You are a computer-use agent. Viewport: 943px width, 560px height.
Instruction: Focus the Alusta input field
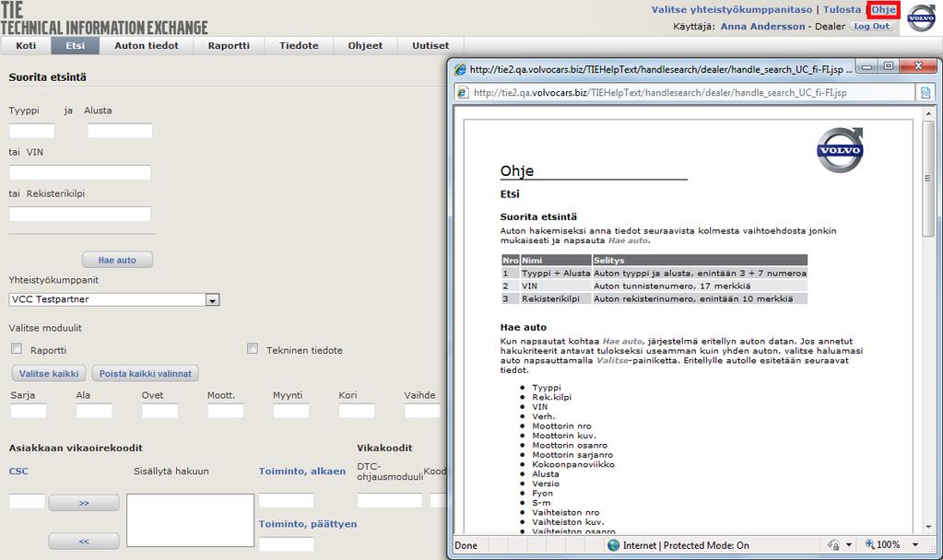click(x=120, y=131)
